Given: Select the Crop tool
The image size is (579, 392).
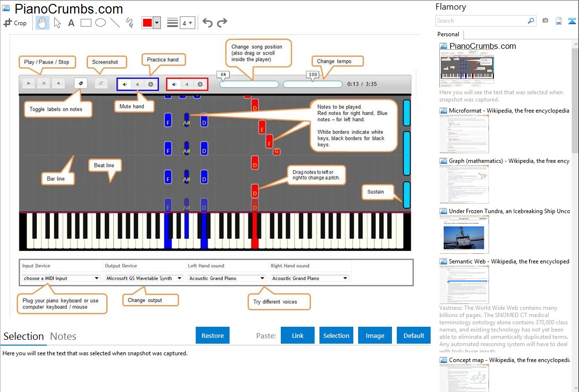Looking at the screenshot, I should click(15, 23).
